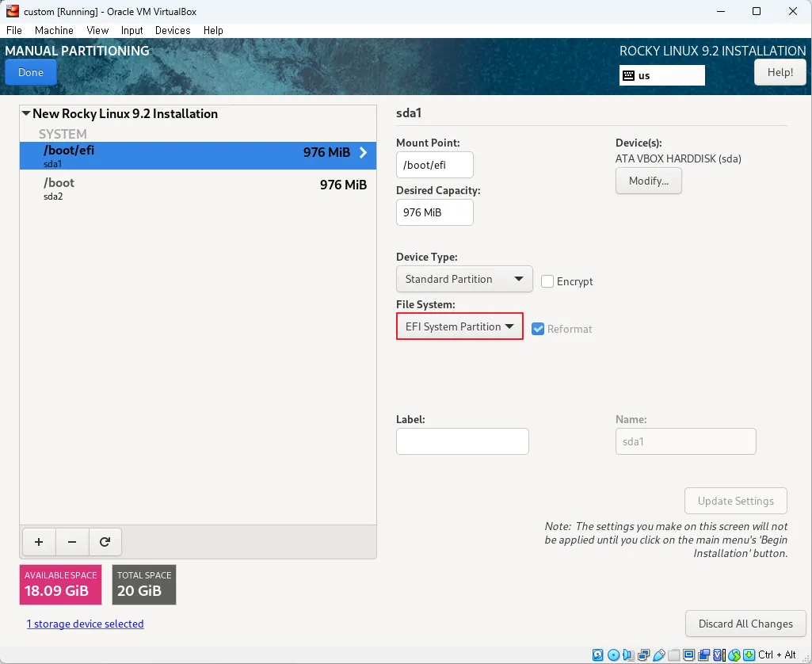Open the File menu

[x=14, y=30]
